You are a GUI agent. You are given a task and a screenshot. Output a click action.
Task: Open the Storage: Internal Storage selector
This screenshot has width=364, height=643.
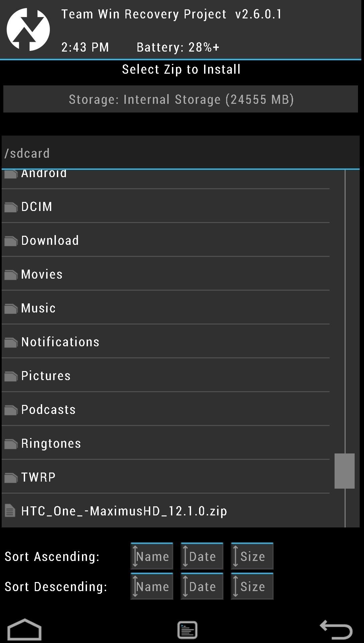pos(181,99)
